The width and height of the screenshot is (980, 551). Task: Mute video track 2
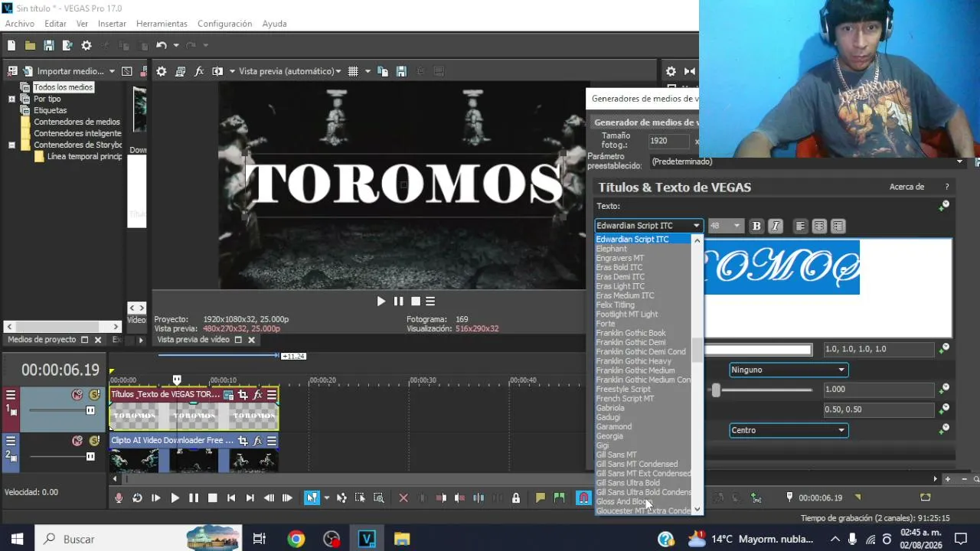click(77, 441)
